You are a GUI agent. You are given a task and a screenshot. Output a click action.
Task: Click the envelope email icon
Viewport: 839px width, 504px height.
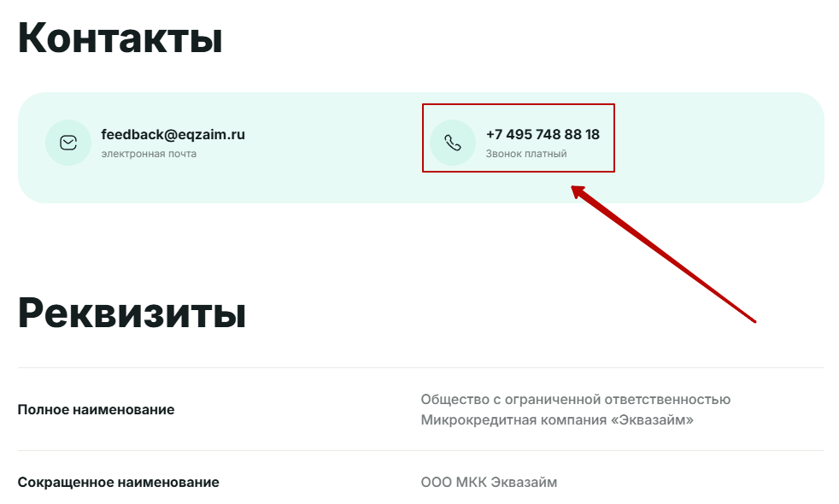click(68, 143)
